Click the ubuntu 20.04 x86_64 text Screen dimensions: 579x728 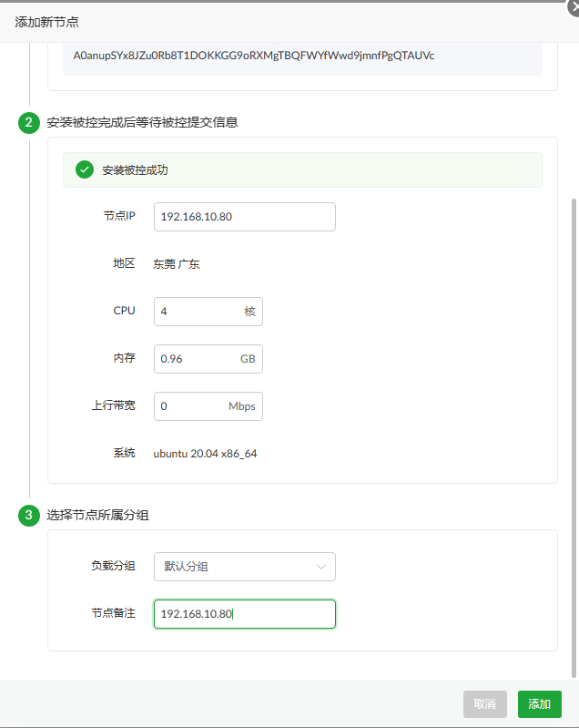pyautogui.click(x=205, y=454)
